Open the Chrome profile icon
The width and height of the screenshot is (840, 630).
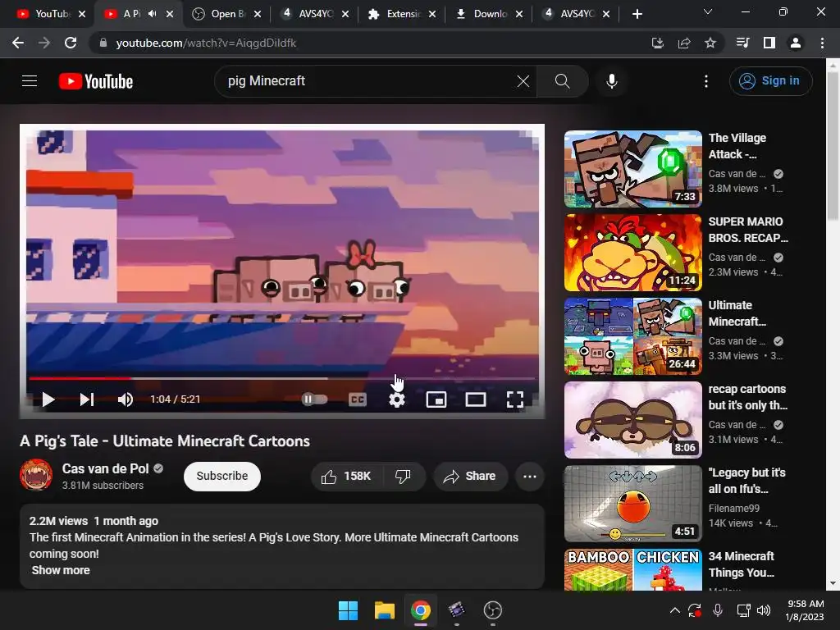[x=796, y=43]
